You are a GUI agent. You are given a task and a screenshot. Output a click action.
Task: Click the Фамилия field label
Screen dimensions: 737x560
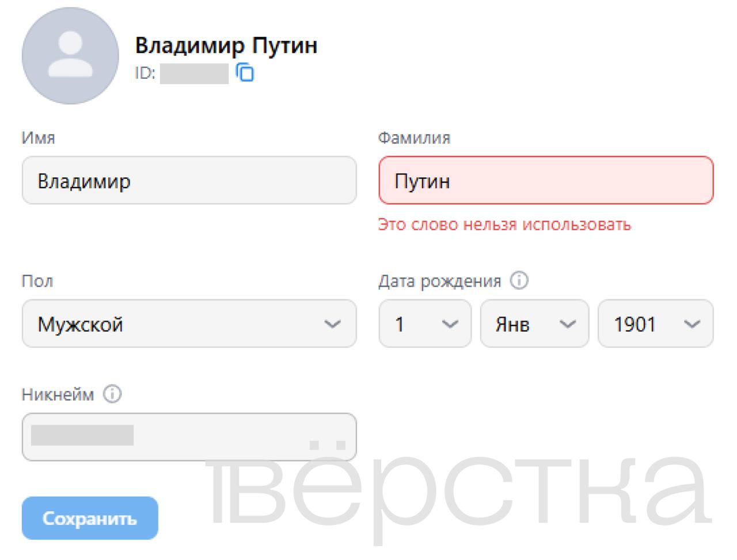414,138
